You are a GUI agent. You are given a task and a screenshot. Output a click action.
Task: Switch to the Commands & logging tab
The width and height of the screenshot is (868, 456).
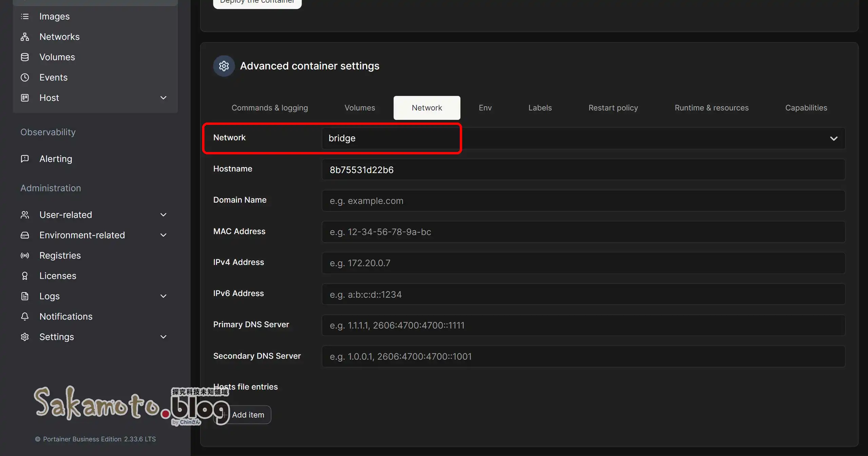[270, 108]
